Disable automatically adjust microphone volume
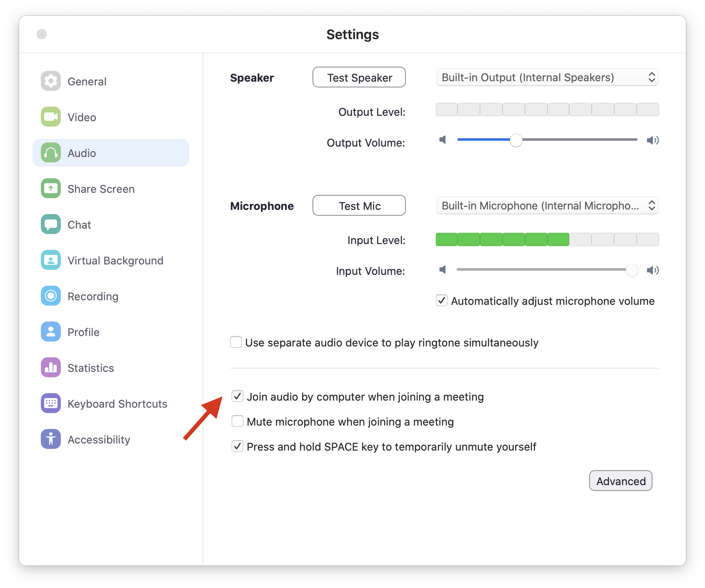Viewport: 705px width, 588px height. click(x=441, y=301)
